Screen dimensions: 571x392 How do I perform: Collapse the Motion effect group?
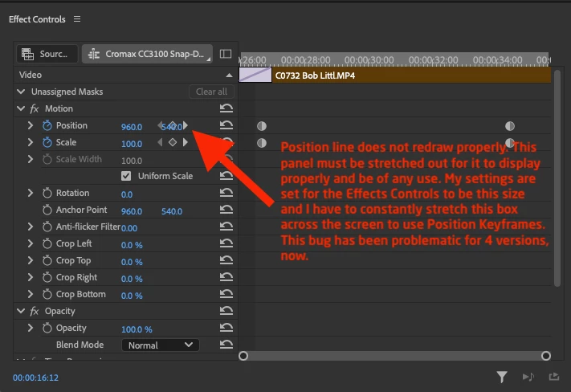coord(21,108)
